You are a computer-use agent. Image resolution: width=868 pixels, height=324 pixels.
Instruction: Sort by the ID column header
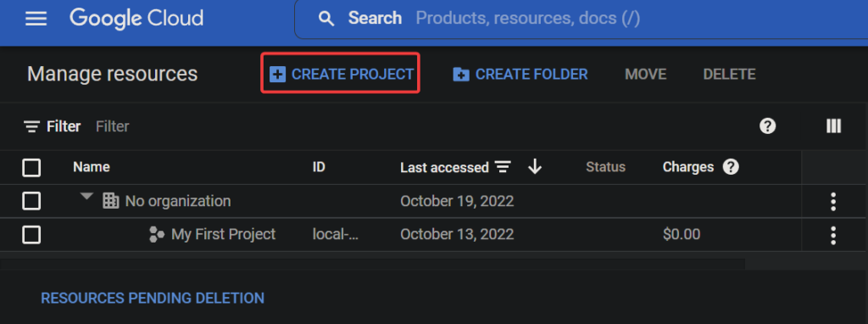319,167
